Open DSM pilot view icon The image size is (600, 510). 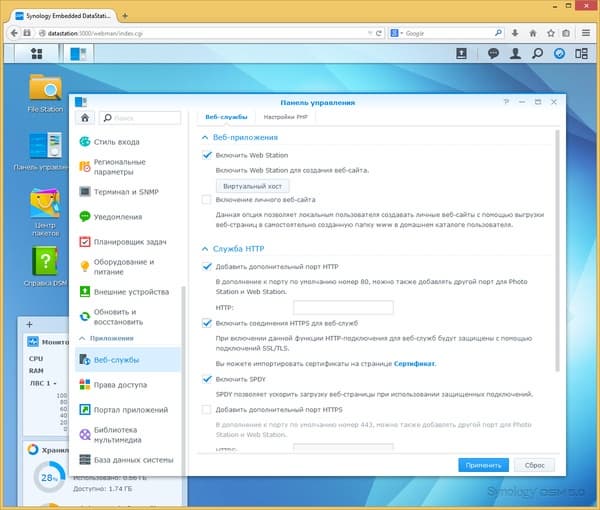pos(559,54)
